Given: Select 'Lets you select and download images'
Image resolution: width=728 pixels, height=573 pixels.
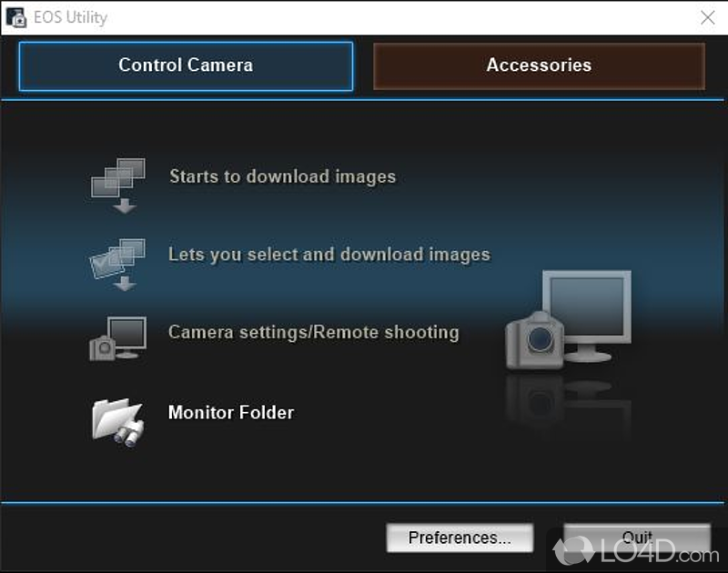Looking at the screenshot, I should 329,255.
